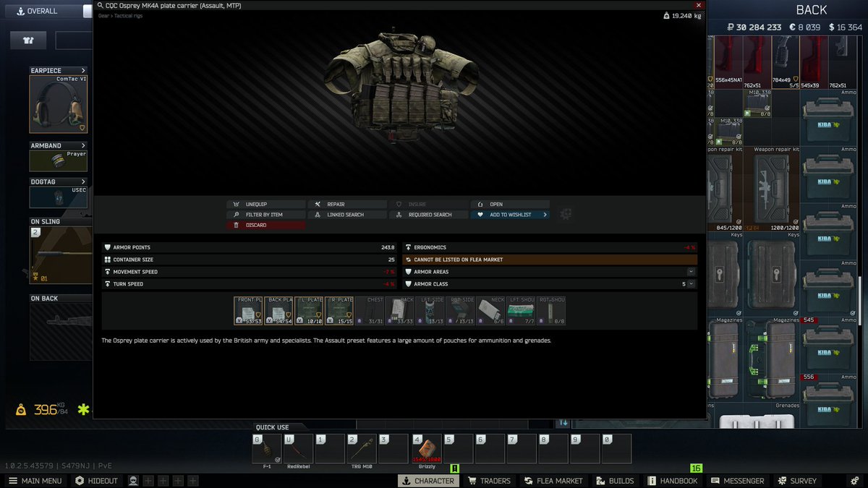
Task: Click the 784x49 item in stash
Action: (786, 62)
